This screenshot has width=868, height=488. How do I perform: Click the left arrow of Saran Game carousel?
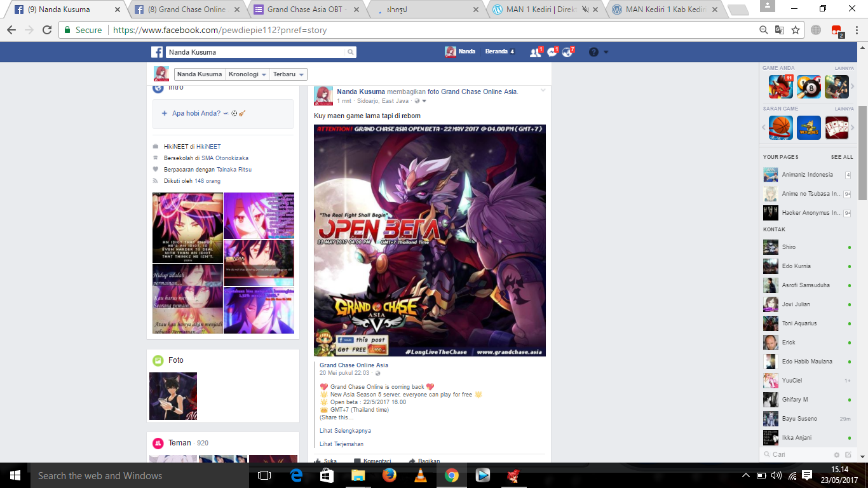[x=764, y=128]
